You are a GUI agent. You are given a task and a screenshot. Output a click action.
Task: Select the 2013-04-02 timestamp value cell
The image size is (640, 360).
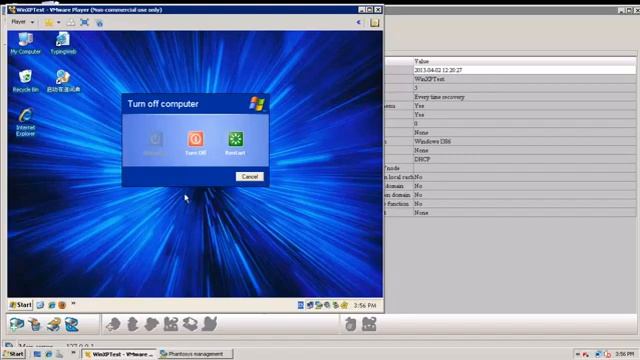(524, 70)
